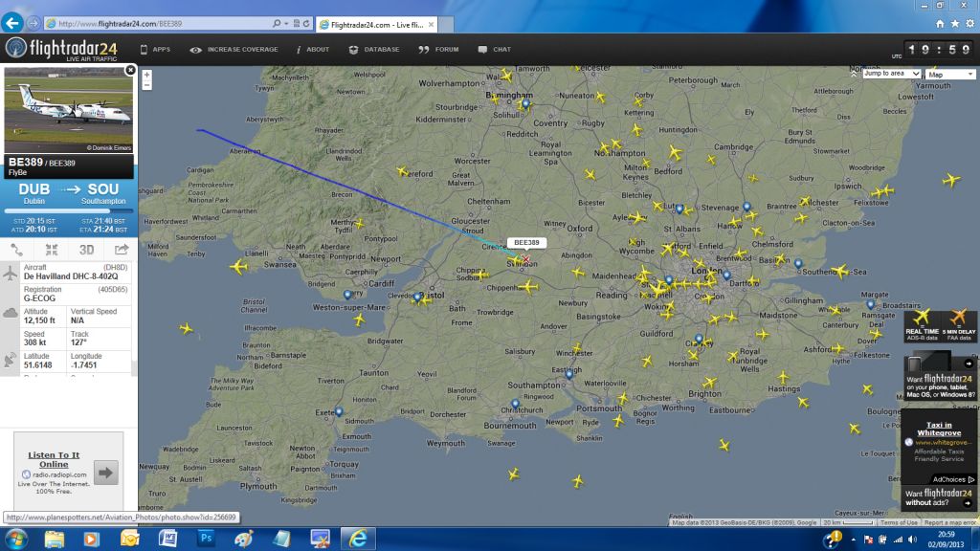Open Outlook from the taskbar
Viewport: 980px width, 551px height.
[130, 539]
